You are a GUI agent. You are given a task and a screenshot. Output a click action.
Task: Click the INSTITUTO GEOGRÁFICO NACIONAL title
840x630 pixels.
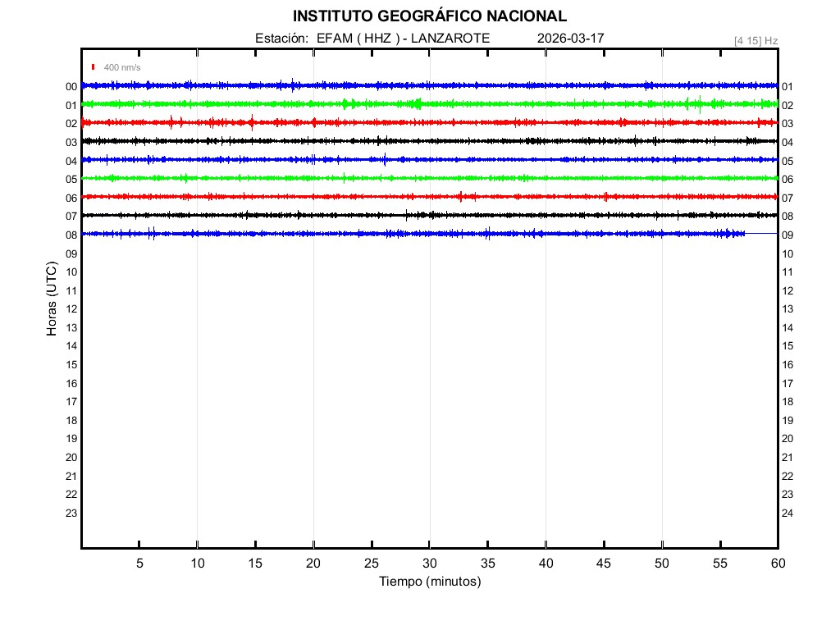point(429,16)
